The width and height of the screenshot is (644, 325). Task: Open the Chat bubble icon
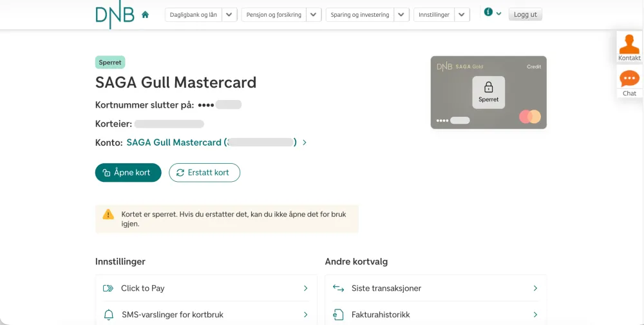629,79
